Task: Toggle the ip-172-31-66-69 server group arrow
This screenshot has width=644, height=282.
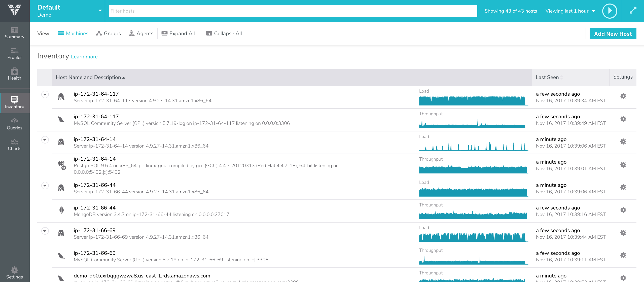Action: point(45,231)
